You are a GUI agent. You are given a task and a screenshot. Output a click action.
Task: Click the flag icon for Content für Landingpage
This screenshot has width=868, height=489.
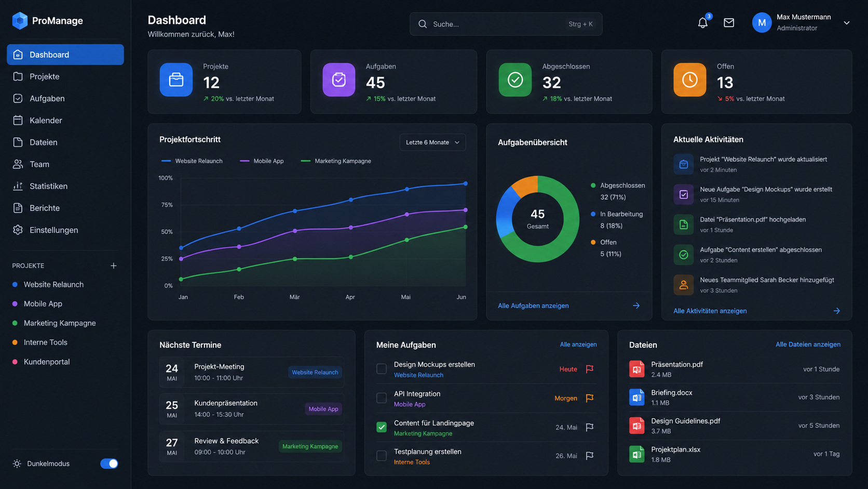[x=590, y=427]
